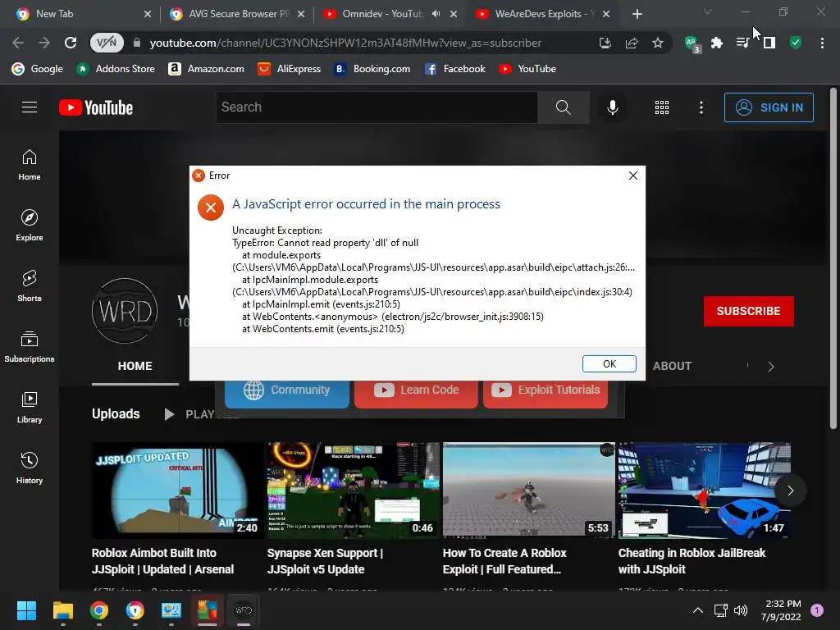Open How To Create A Roblox Exploit thumbnail

point(529,491)
